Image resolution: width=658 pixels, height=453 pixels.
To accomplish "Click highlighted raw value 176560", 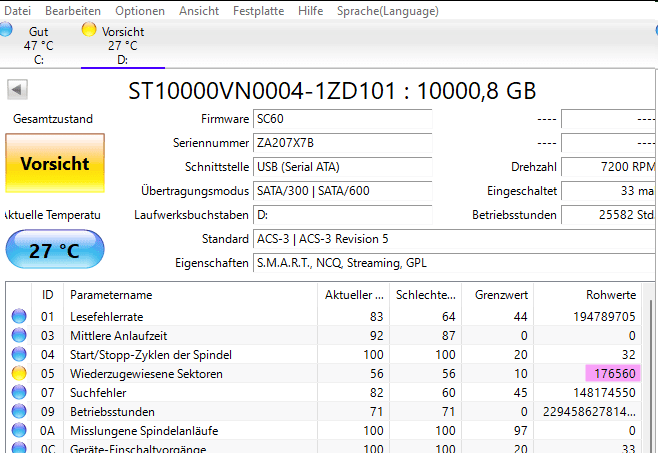I will tap(613, 373).
